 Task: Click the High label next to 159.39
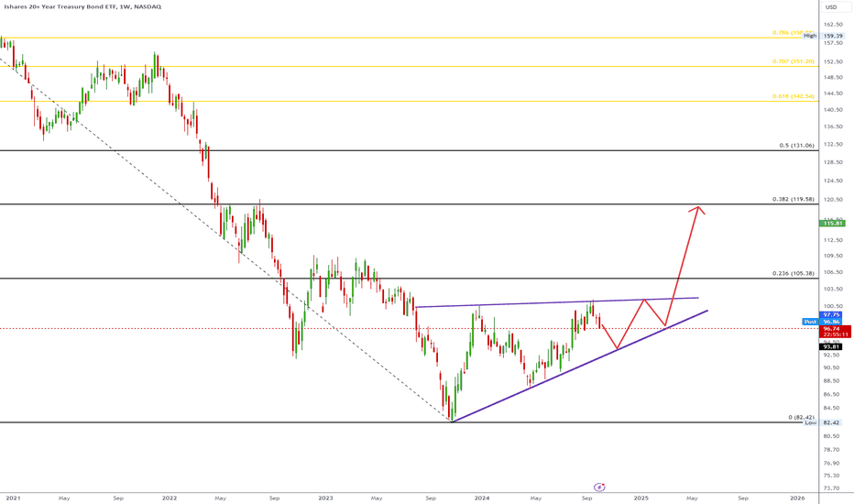pos(810,36)
